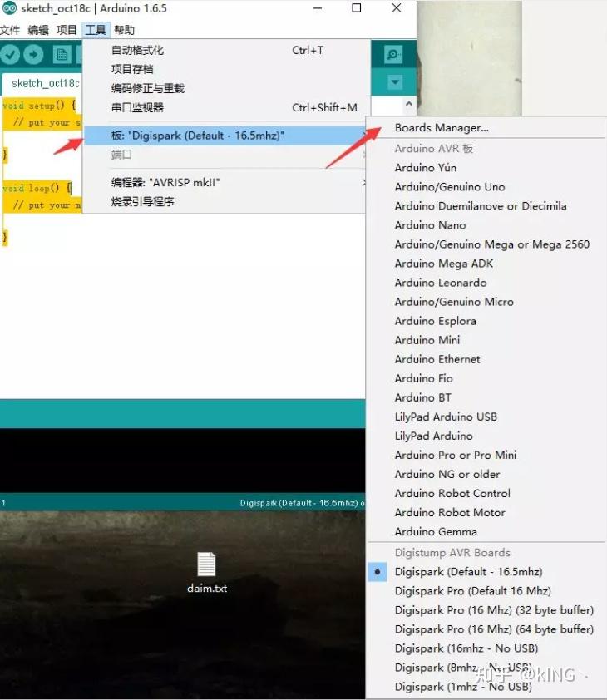
Task: Select the Arduino/Genuino Uno board
Action: point(486,187)
